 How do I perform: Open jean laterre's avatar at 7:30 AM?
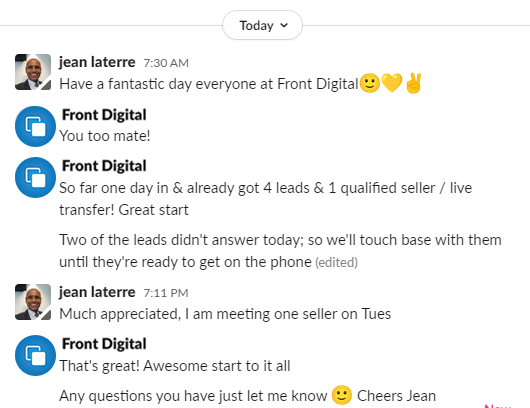tap(33, 72)
